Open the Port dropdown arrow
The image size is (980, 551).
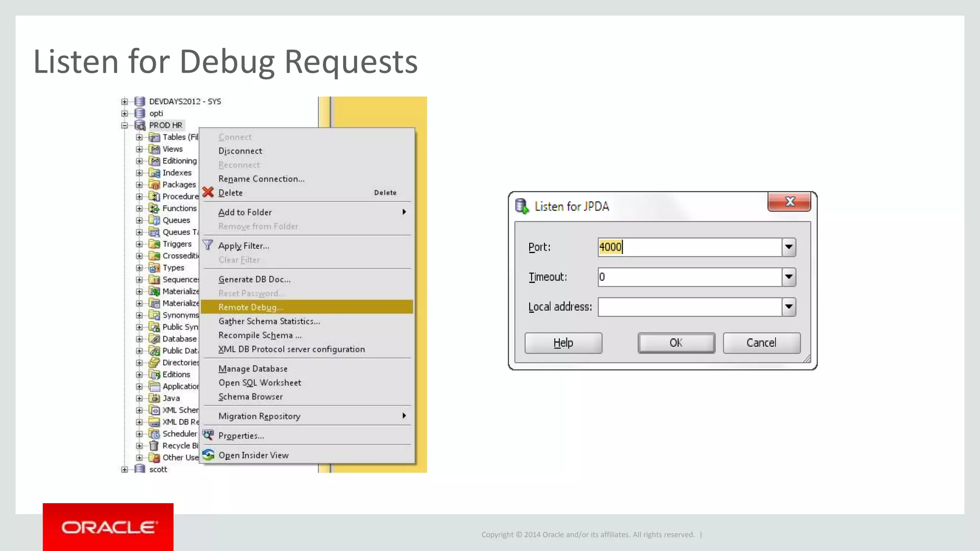tap(789, 247)
